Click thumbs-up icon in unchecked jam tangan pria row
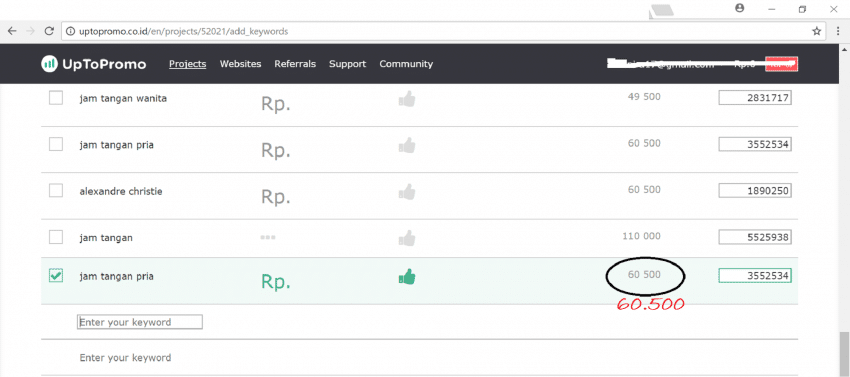Image resolution: width=850 pixels, height=377 pixels. tap(407, 145)
